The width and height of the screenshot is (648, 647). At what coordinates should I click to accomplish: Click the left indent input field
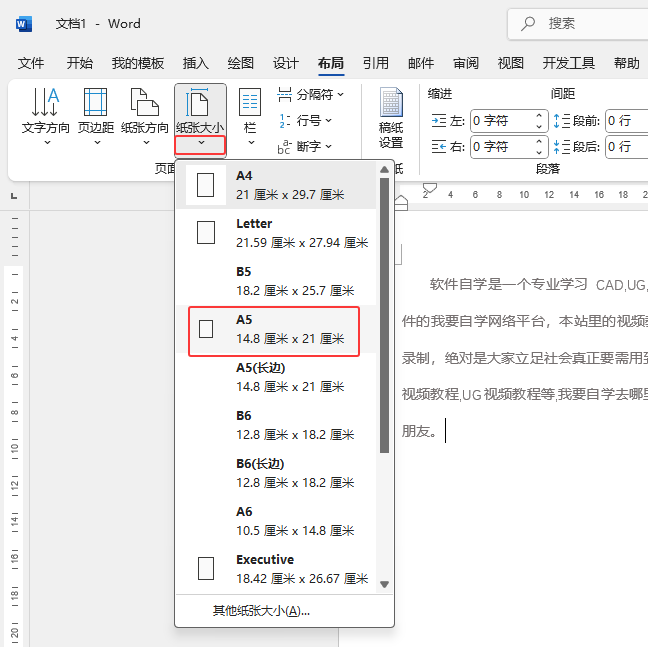coord(503,121)
